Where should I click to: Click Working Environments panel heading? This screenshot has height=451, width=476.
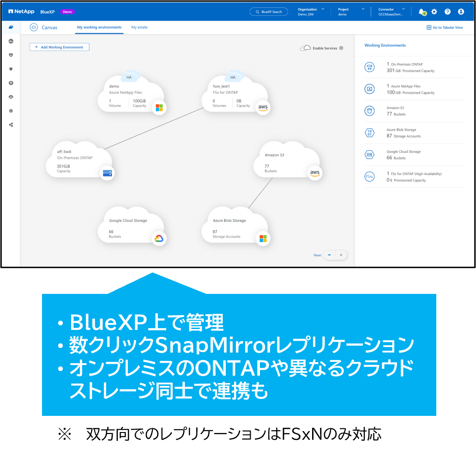click(385, 45)
